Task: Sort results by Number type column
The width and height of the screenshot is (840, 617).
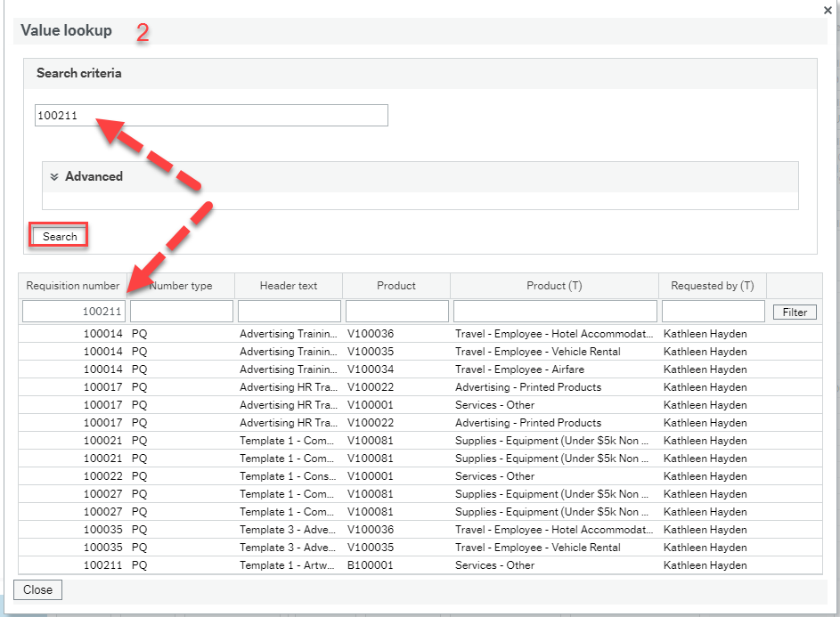Action: [x=181, y=285]
